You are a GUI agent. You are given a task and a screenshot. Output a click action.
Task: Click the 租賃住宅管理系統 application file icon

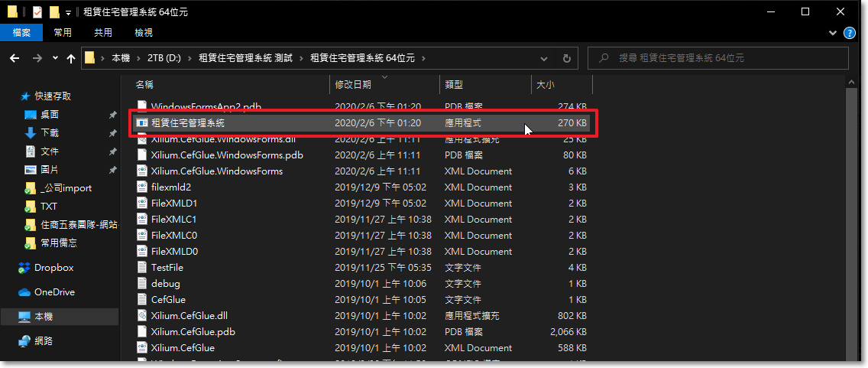(x=141, y=122)
